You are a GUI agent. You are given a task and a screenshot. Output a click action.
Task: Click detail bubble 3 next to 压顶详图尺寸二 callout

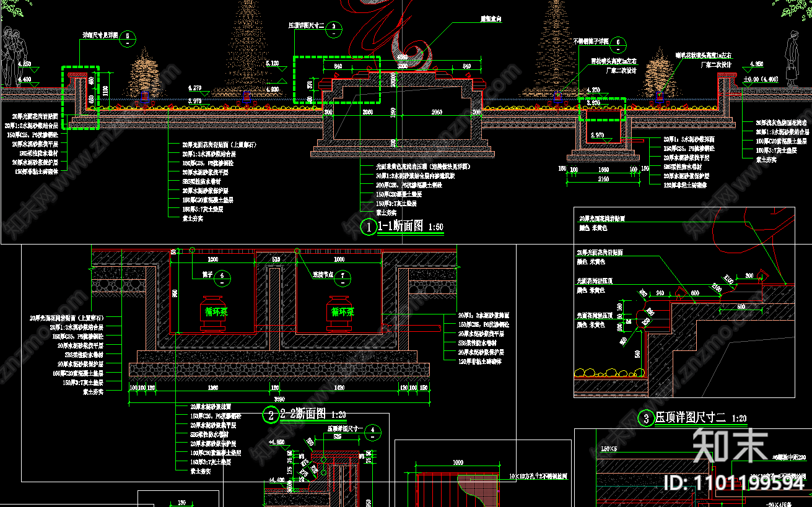tap(334, 27)
